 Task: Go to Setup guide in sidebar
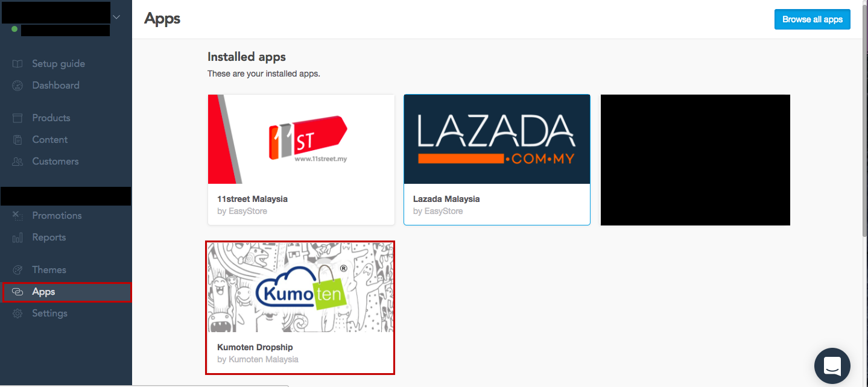pos(59,64)
